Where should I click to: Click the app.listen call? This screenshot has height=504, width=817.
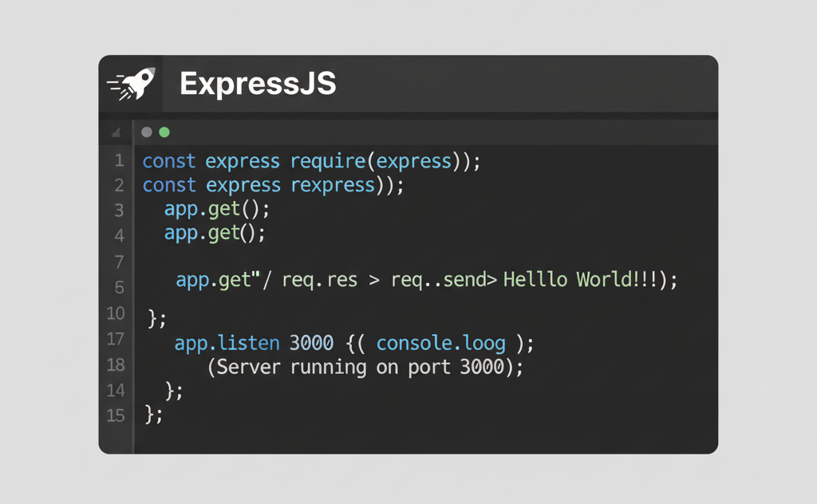[227, 343]
